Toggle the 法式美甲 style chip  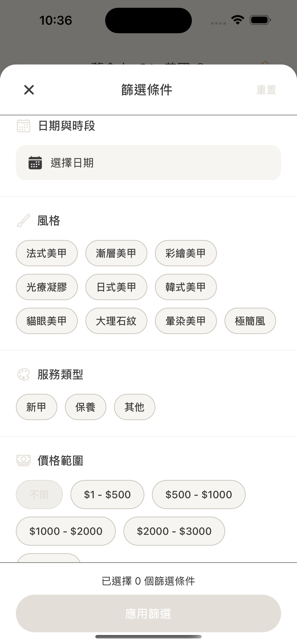tap(47, 253)
